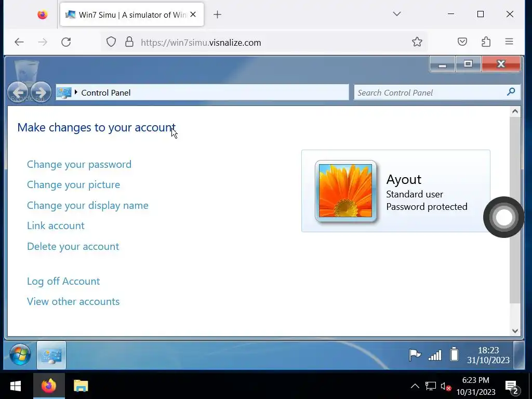Bookmark this page with star icon
532x399 pixels.
click(x=417, y=42)
